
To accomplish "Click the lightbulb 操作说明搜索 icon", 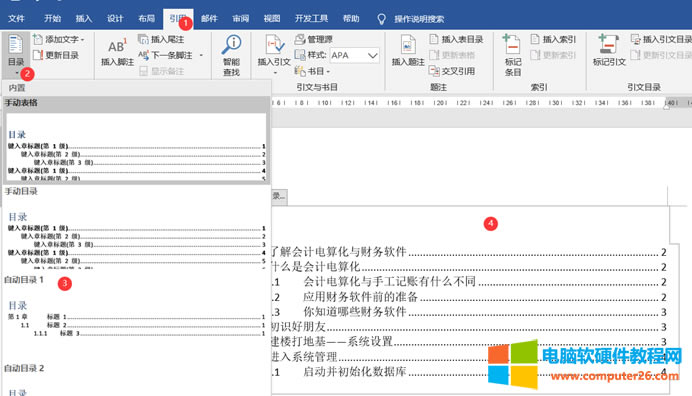I will tap(381, 19).
